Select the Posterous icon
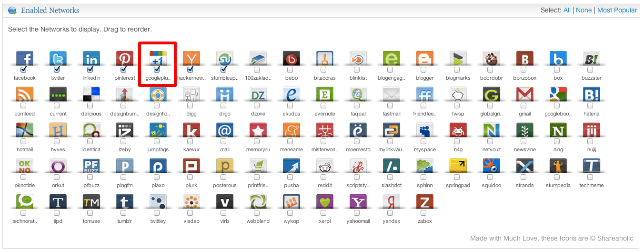 (x=225, y=167)
